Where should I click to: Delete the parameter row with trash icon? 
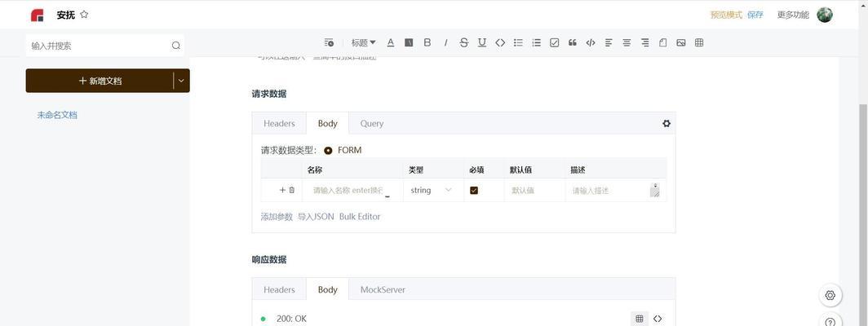point(292,190)
